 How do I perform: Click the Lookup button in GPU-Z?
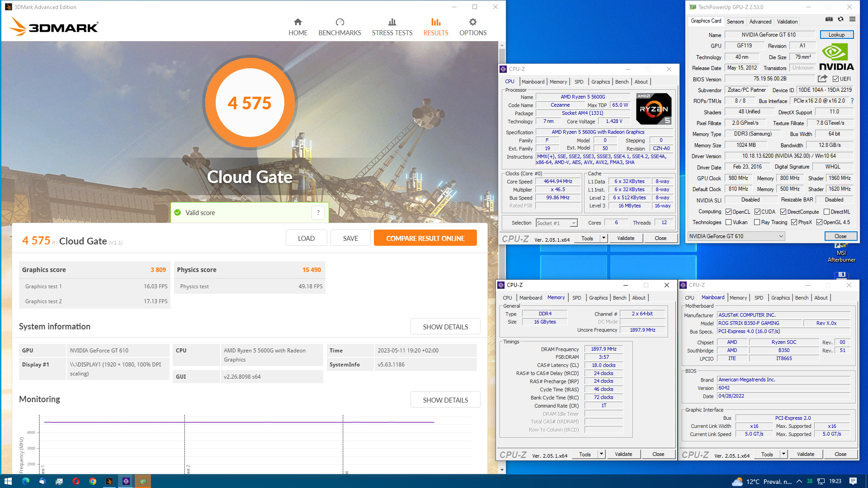point(836,35)
